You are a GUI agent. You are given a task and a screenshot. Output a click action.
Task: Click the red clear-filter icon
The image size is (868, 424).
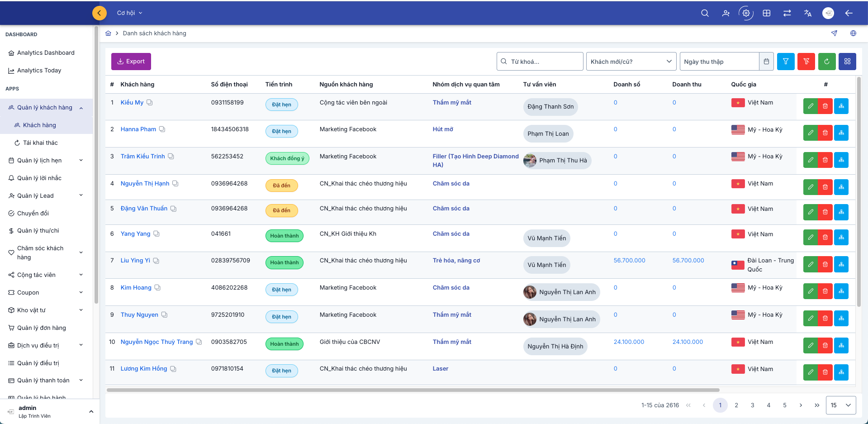coord(806,62)
